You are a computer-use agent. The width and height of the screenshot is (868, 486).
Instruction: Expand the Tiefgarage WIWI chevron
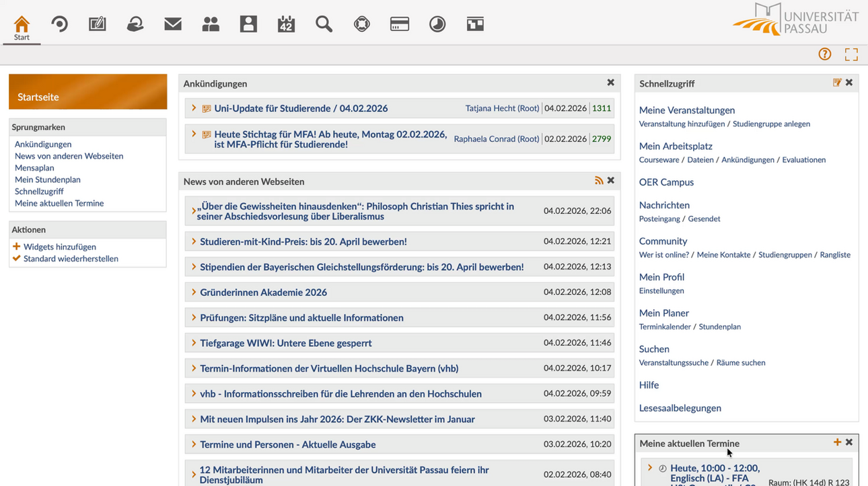point(194,343)
